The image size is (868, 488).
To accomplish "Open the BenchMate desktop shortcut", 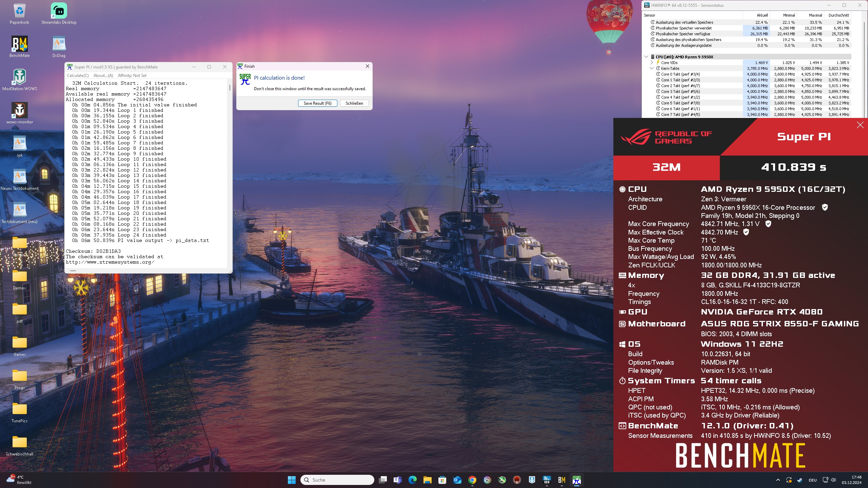I will 19,47.
